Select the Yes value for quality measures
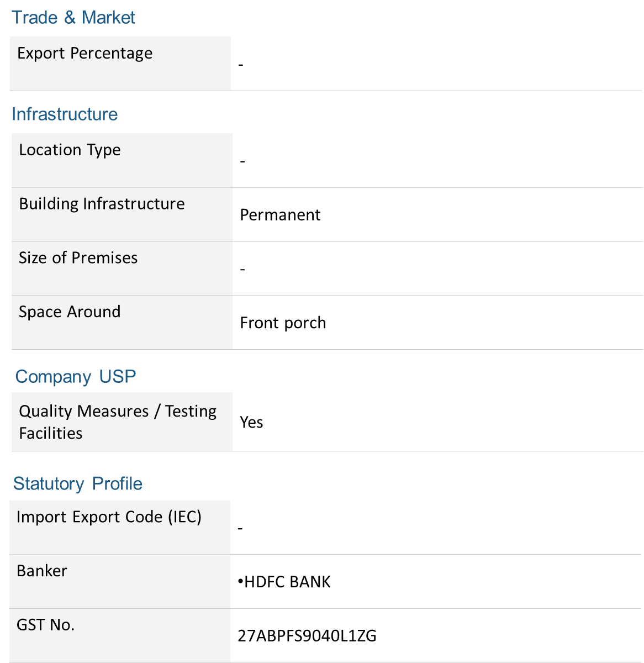The height and width of the screenshot is (663, 644). pos(251,423)
